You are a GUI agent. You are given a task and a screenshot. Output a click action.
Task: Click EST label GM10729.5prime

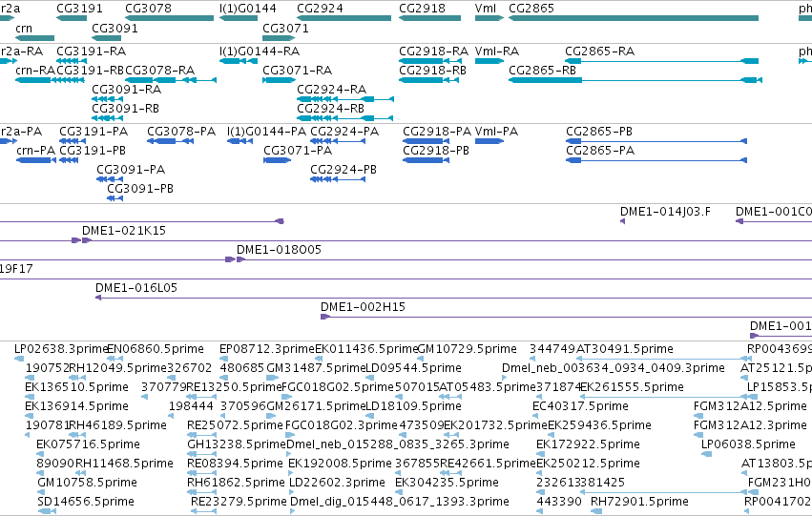coord(468,349)
